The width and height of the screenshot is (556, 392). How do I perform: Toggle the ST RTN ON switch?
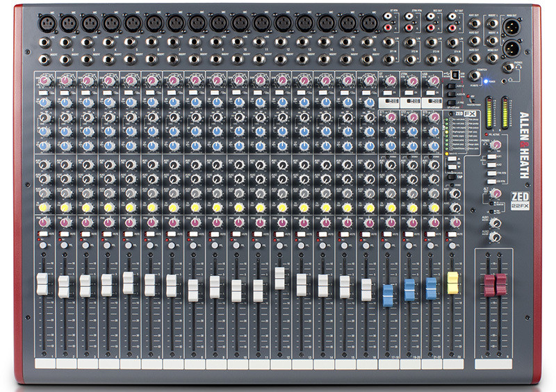(388, 92)
